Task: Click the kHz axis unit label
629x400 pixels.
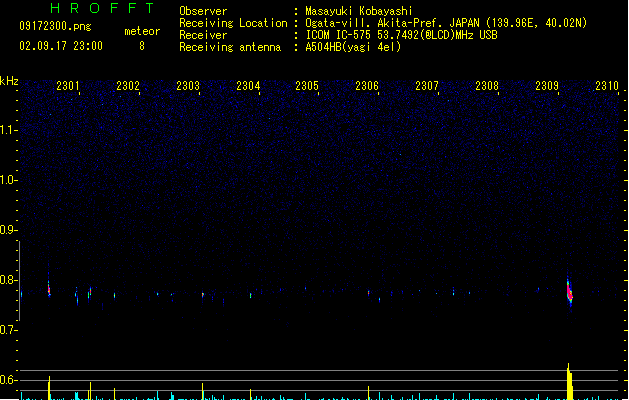Action: click(x=9, y=81)
